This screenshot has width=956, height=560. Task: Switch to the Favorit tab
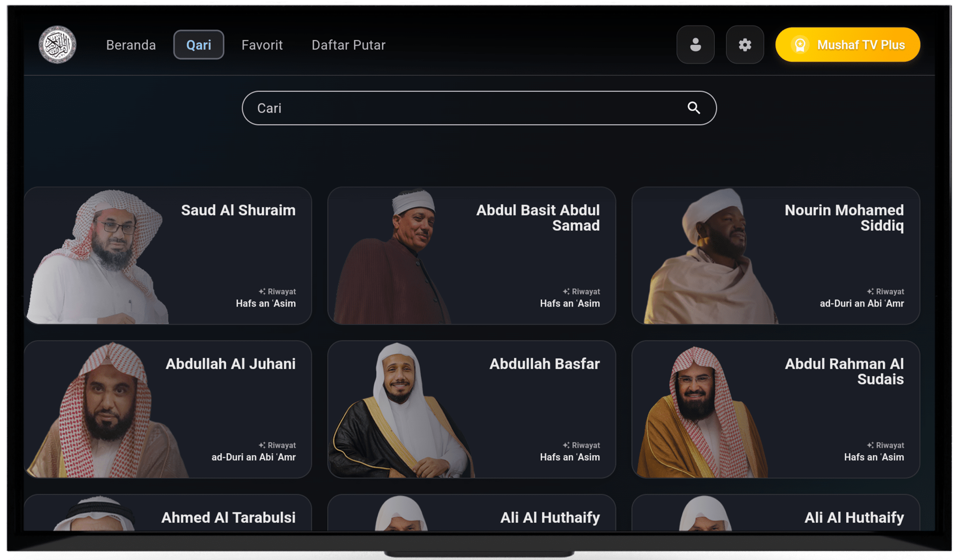click(262, 45)
